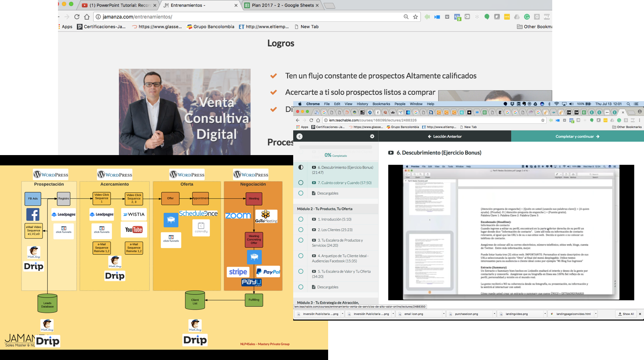Click the home icon next to the jamanza.com address bar
This screenshot has width=644, height=360.
click(87, 17)
